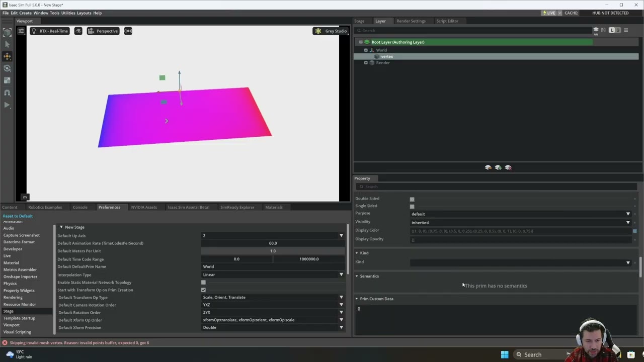Open the Layer panel hamburger options

[626, 31]
